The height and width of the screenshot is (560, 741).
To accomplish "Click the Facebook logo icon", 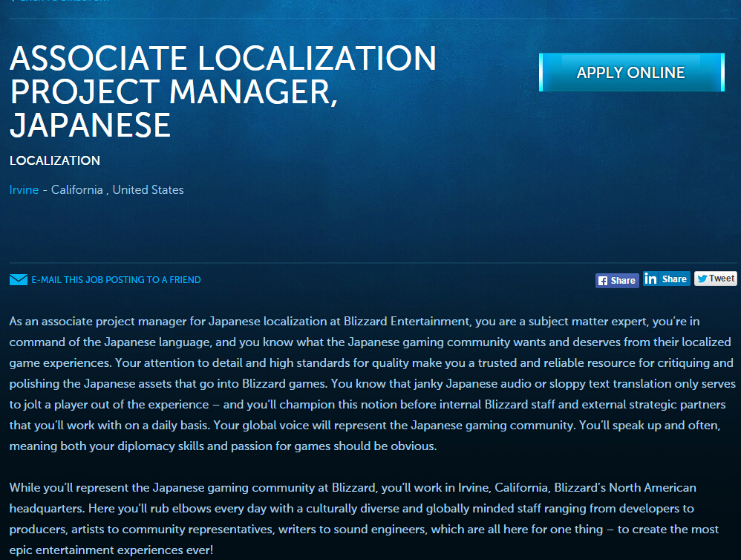I will (603, 281).
